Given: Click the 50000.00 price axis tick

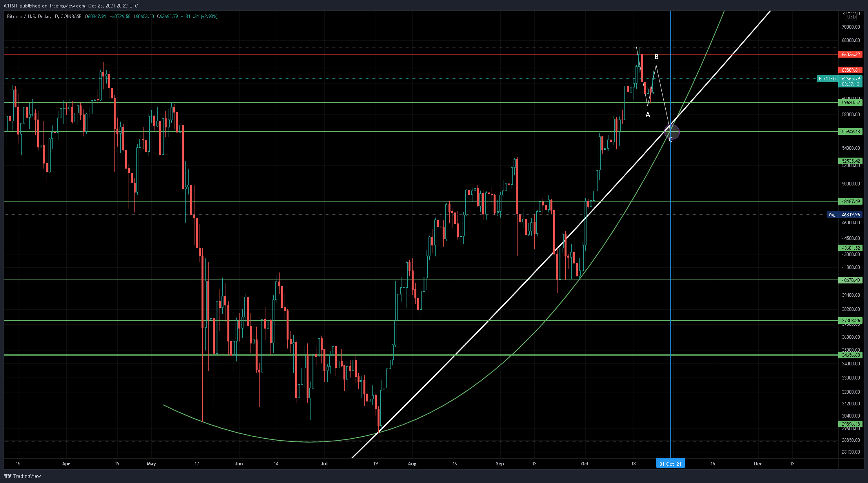Looking at the screenshot, I should (851, 184).
